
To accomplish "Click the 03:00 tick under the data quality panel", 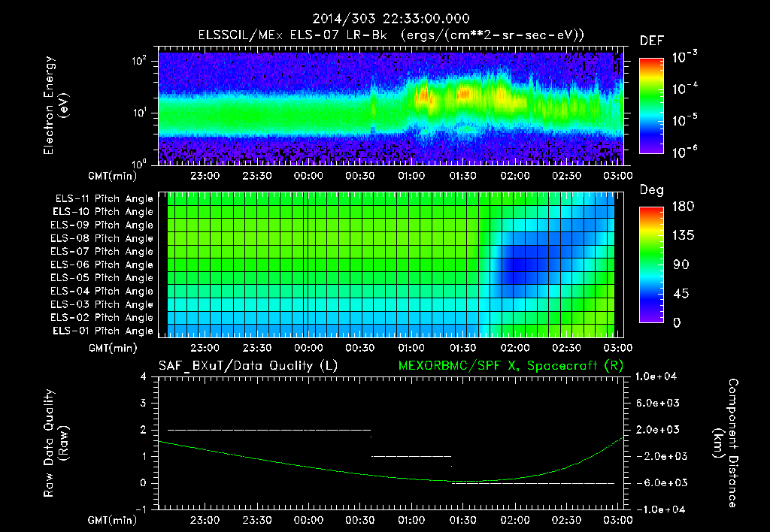I will click(618, 520).
